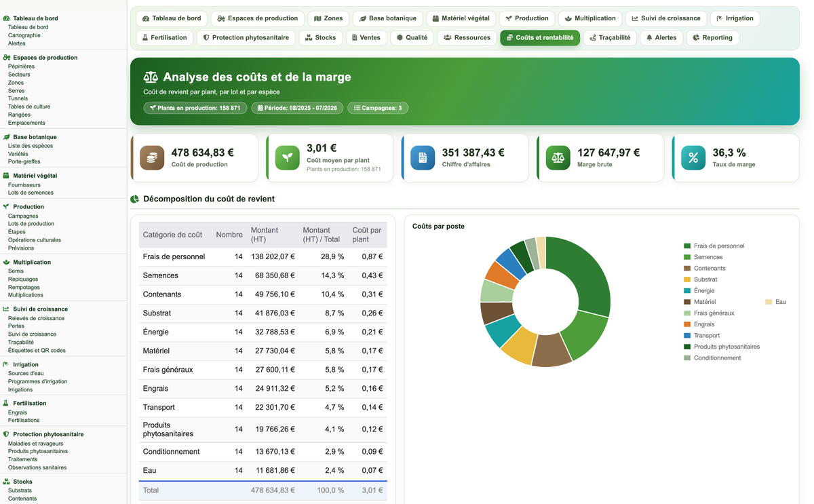
Task: Click the Stocks boxes icon in sidebar
Action: (x=7, y=482)
